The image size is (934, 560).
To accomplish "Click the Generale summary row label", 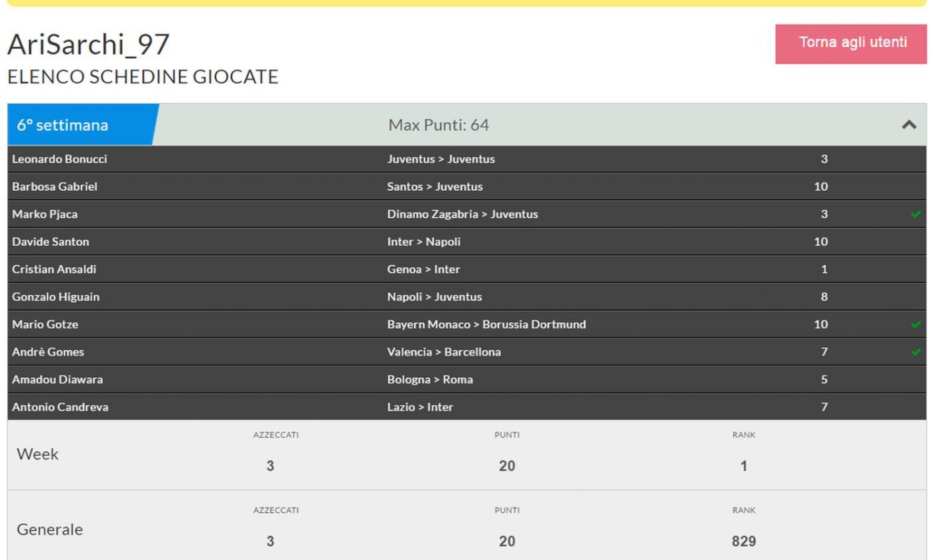I will click(x=50, y=529).
